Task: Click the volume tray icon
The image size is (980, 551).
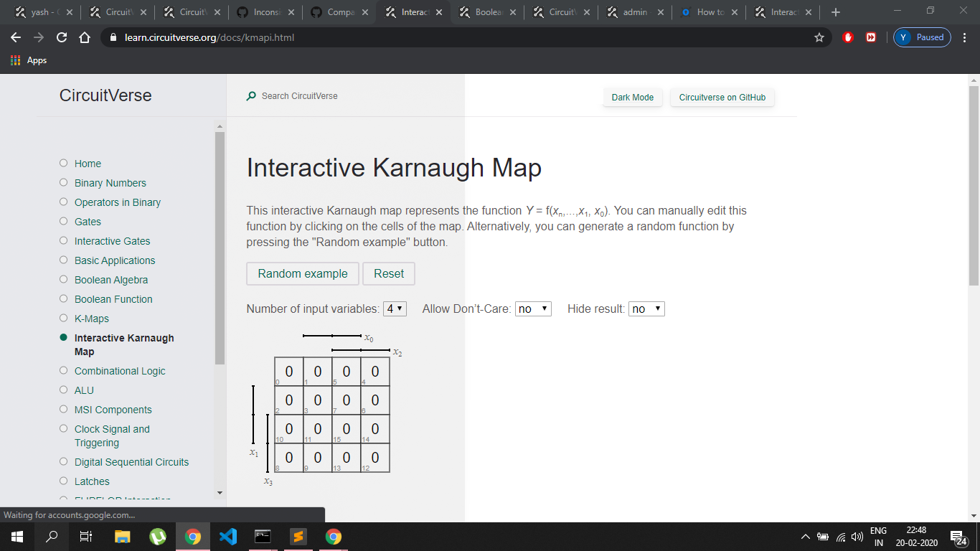Action: tap(856, 537)
